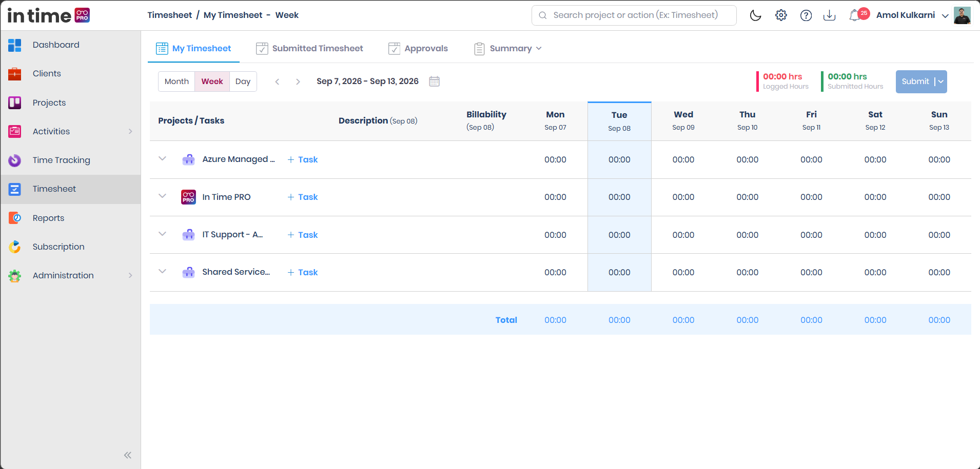Image resolution: width=980 pixels, height=469 pixels.
Task: Add Task to In Time PRO project
Action: tap(303, 197)
